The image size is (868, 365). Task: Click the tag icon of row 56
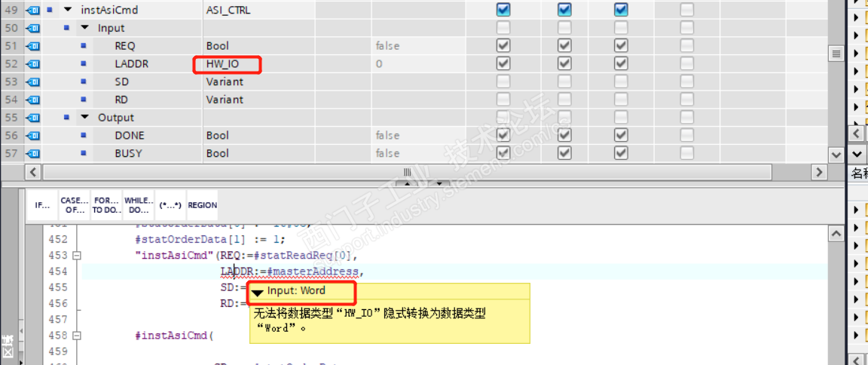click(x=32, y=136)
